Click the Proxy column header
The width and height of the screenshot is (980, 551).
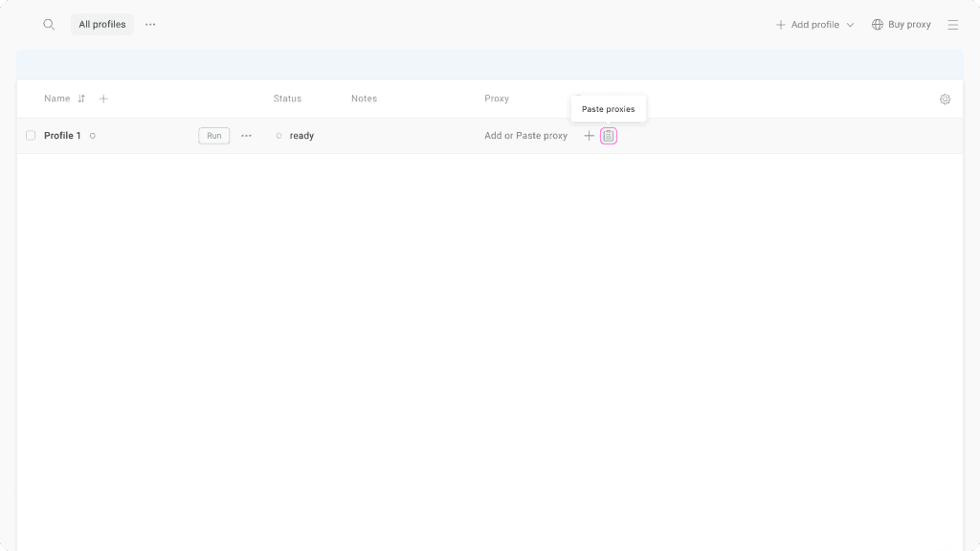(496, 99)
